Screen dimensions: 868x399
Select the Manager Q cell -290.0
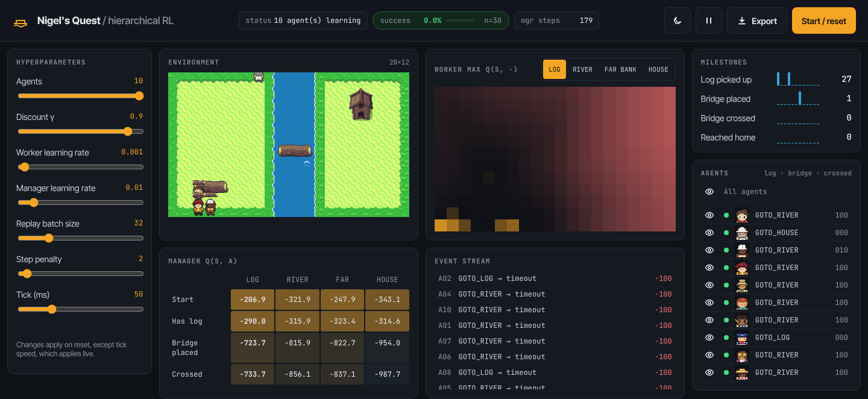pos(253,321)
